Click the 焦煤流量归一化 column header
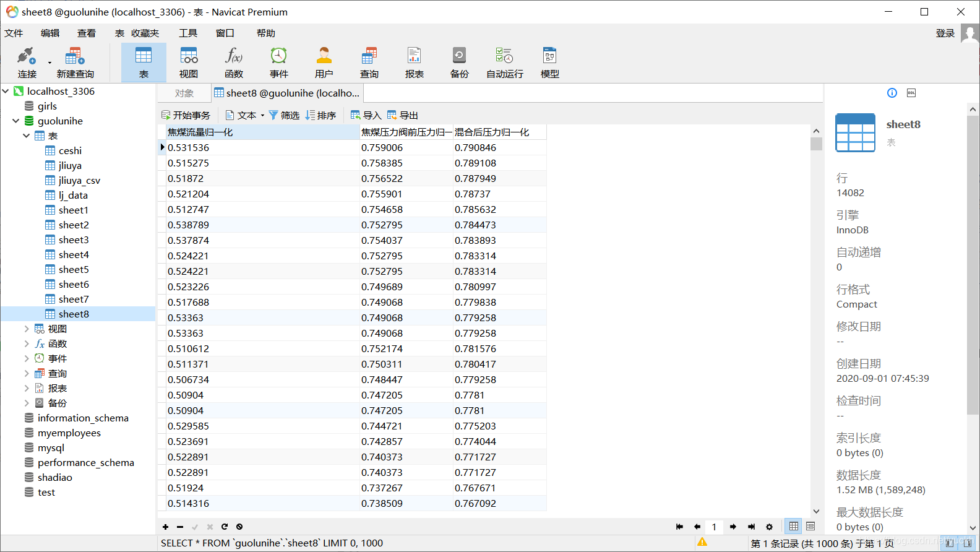The width and height of the screenshot is (980, 552). coord(263,132)
